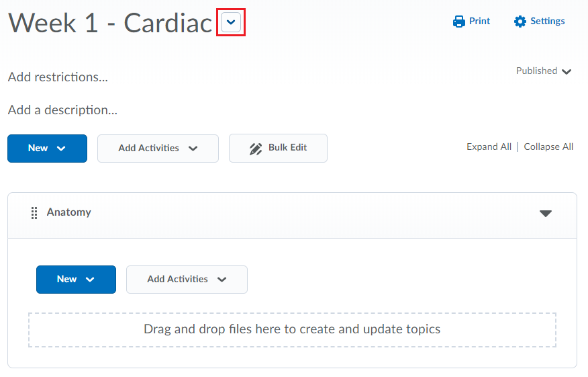Viewport: 588px width, 377px height.
Task: Click the Bulk Edit button label
Action: tap(287, 148)
